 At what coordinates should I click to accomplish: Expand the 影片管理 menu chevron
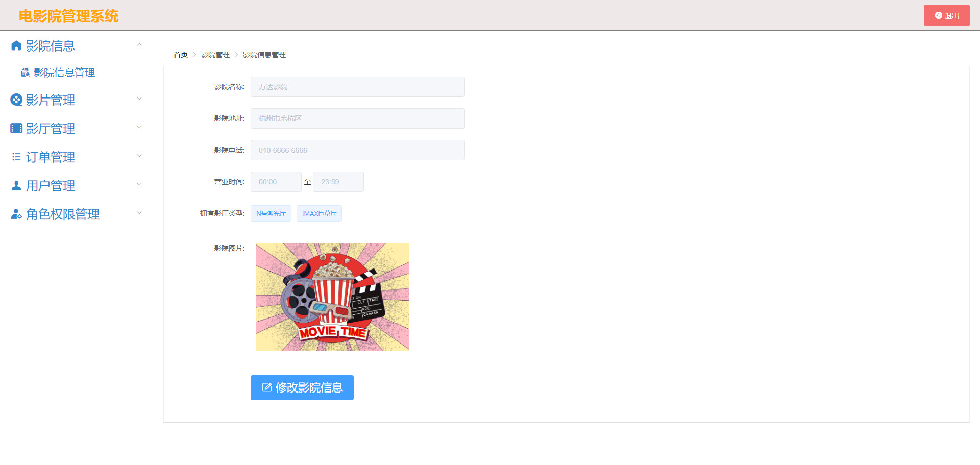click(139, 99)
